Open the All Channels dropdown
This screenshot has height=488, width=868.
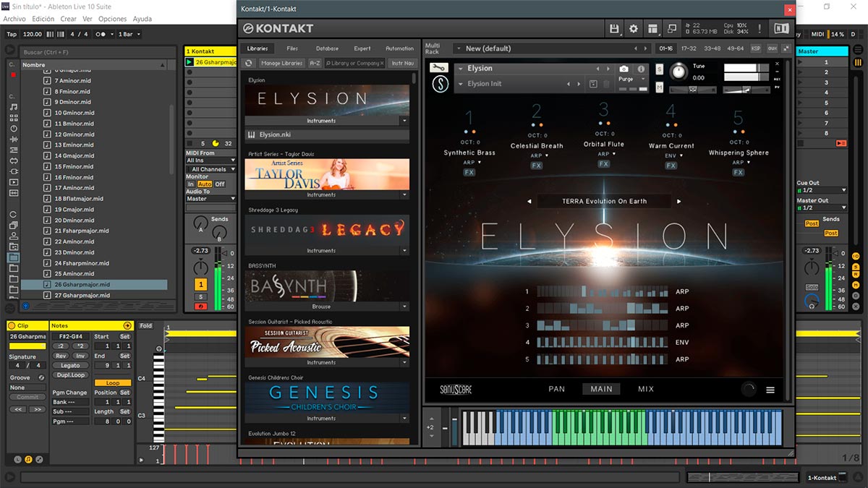[210, 169]
